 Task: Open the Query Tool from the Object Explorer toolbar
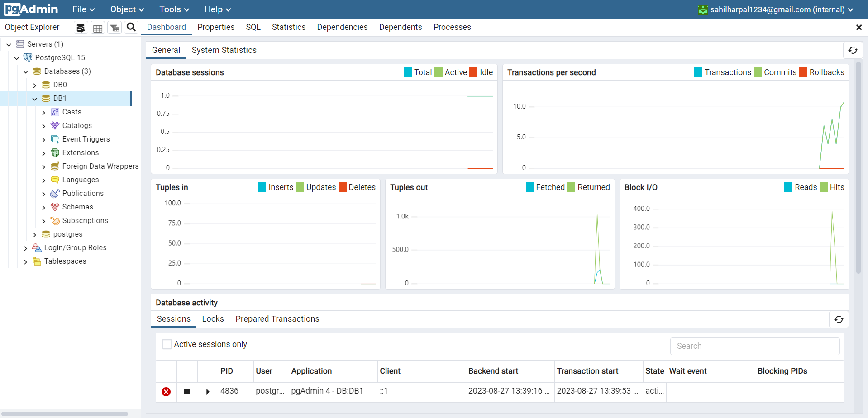click(x=81, y=28)
